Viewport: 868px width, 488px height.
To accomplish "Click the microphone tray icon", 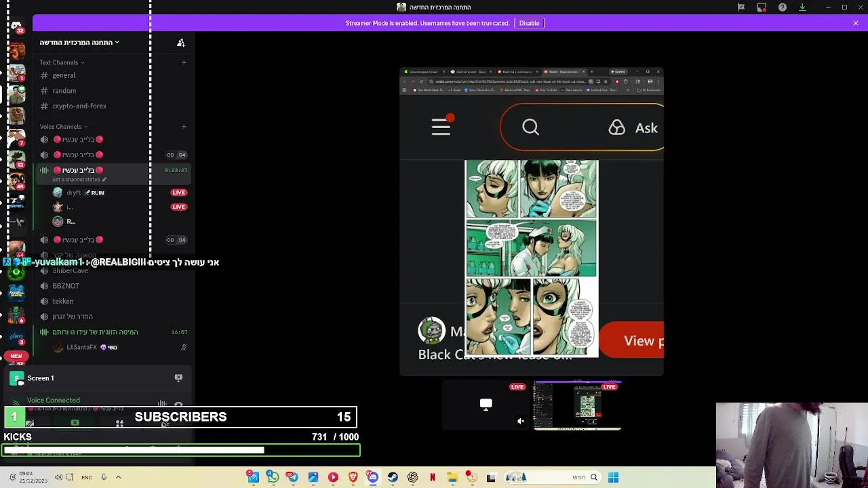I will coord(104,477).
